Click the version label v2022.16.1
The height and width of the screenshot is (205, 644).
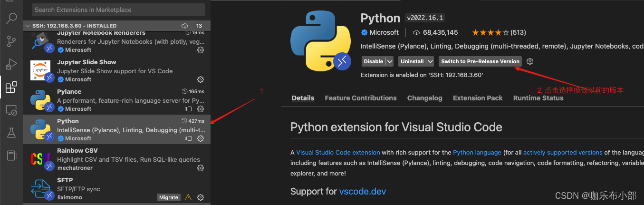(425, 18)
